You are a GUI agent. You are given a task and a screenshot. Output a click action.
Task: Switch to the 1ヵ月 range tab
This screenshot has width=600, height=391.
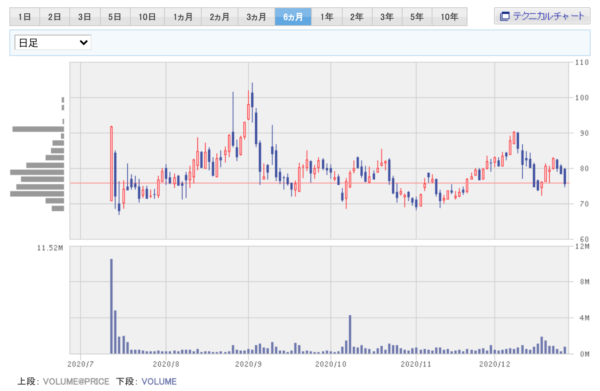pyautogui.click(x=183, y=17)
